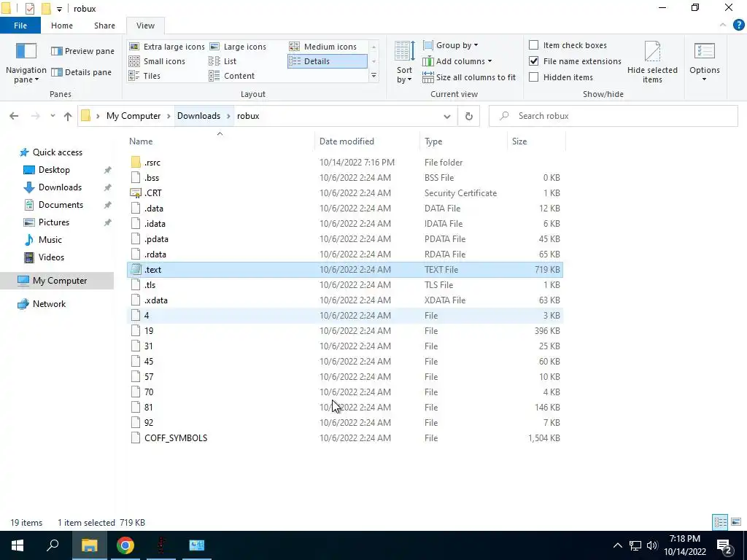747x560 pixels.
Task: Switch to the Home tab
Action: tap(62, 26)
